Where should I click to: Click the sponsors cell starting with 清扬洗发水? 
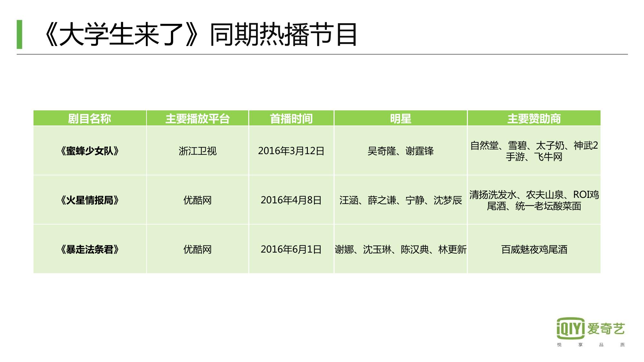534,200
